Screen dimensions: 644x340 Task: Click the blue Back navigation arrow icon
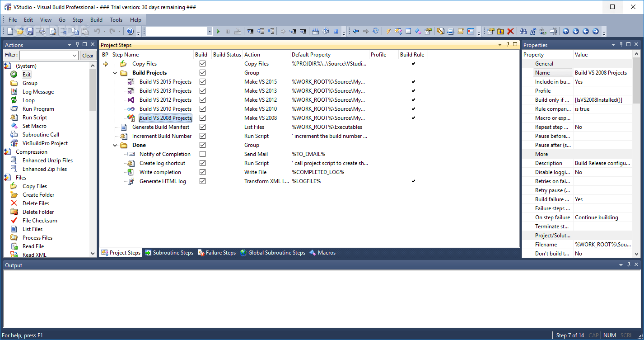[356, 31]
